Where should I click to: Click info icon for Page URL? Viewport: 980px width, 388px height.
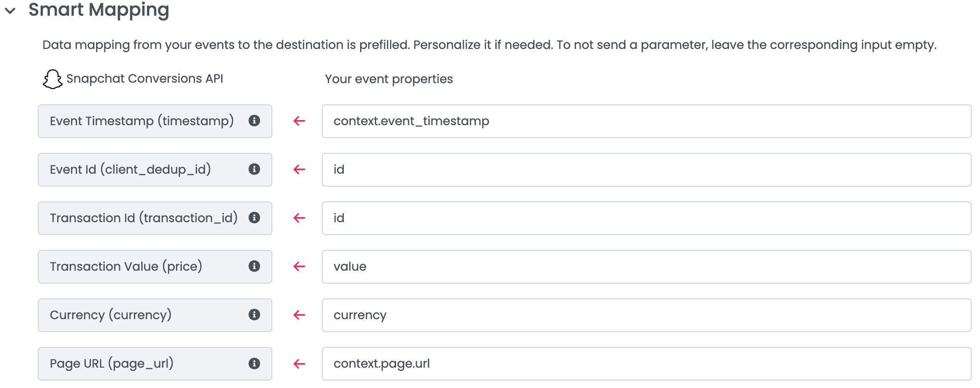254,364
